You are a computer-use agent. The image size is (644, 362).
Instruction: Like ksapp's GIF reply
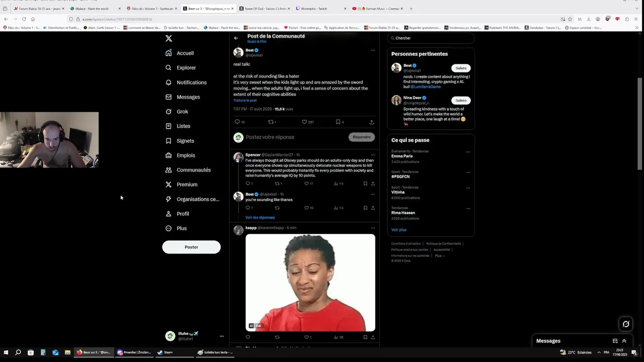tap(307, 337)
